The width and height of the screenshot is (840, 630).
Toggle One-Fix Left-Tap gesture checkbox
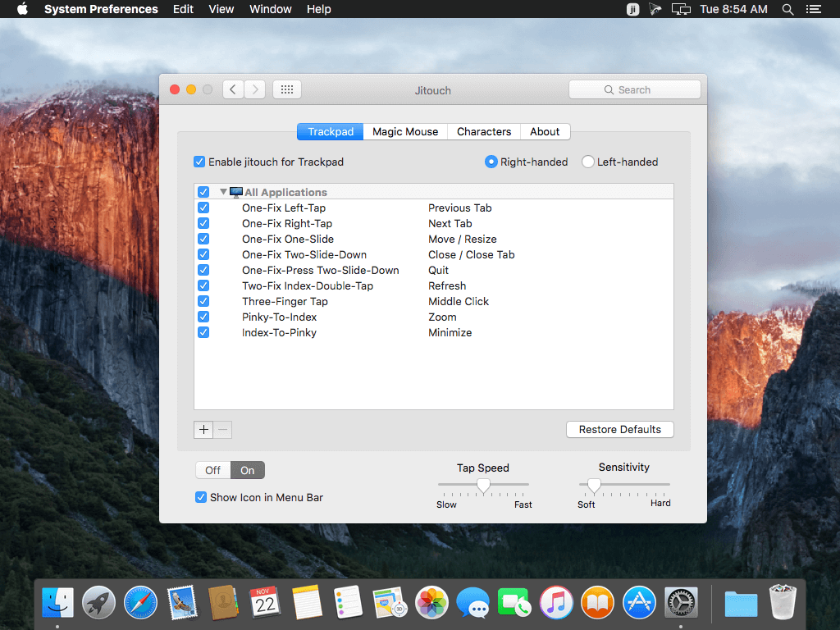[x=203, y=208]
